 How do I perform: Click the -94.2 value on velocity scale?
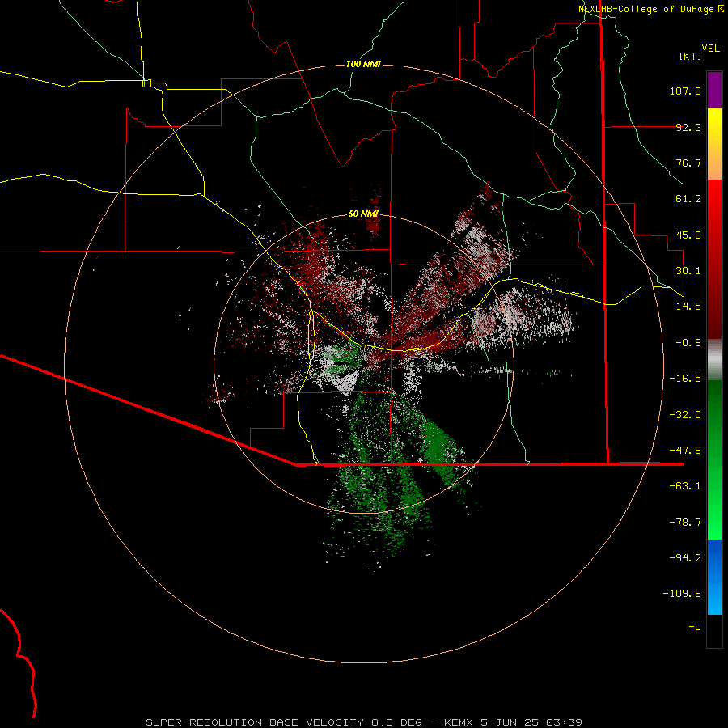click(x=685, y=557)
